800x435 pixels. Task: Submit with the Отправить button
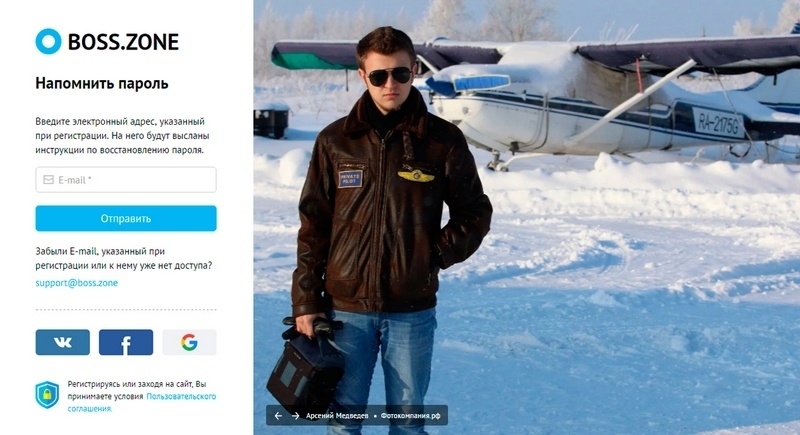126,218
